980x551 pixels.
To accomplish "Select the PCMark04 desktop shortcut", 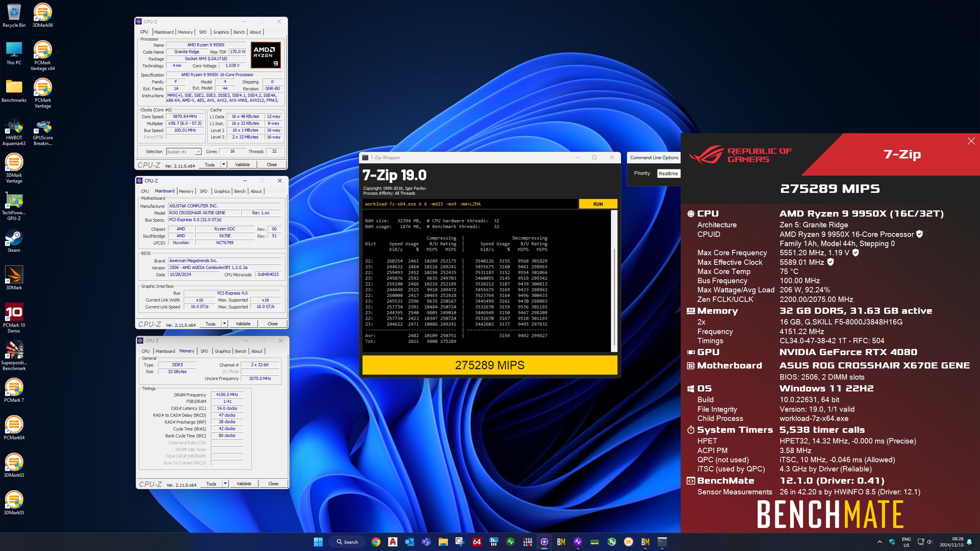I will tap(14, 428).
